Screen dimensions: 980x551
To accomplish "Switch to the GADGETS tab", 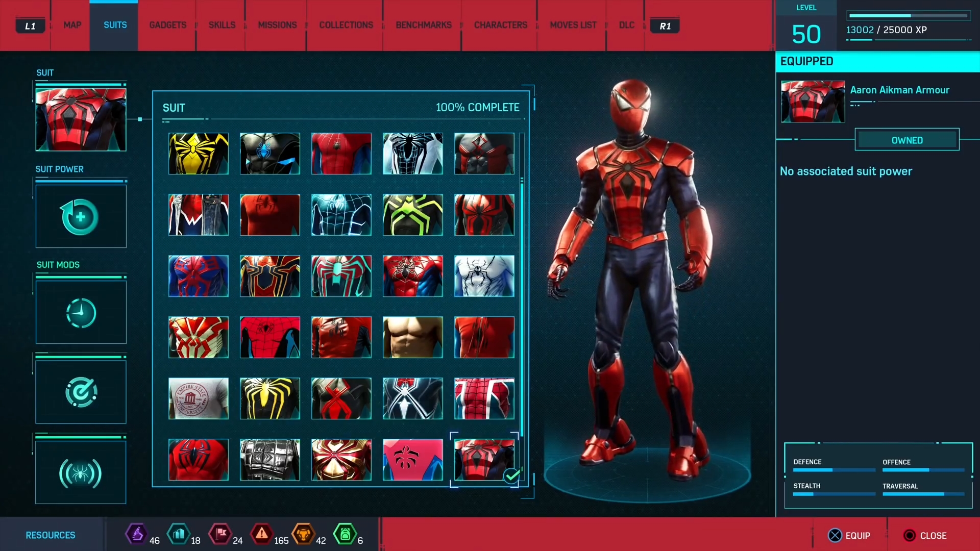I will 167,25.
